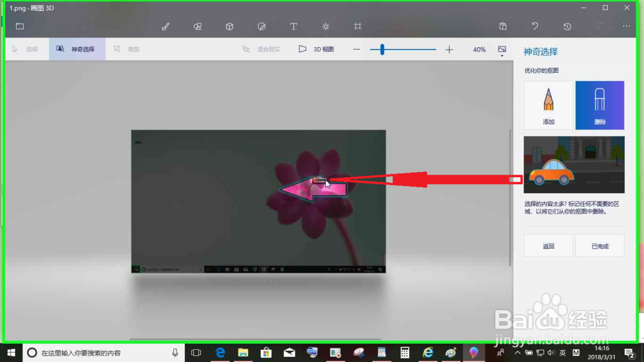Open Task View in the taskbar
Viewport: 644px width, 362px height.
[196, 352]
